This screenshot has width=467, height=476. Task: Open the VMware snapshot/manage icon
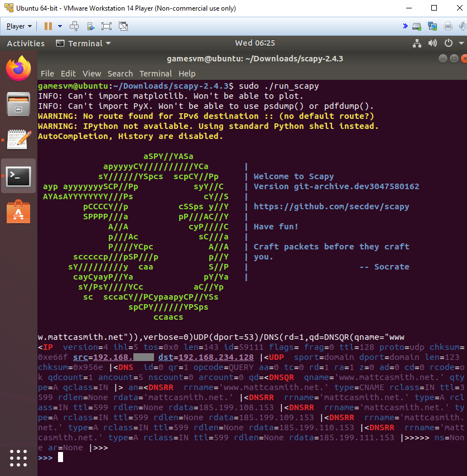[x=90, y=26]
